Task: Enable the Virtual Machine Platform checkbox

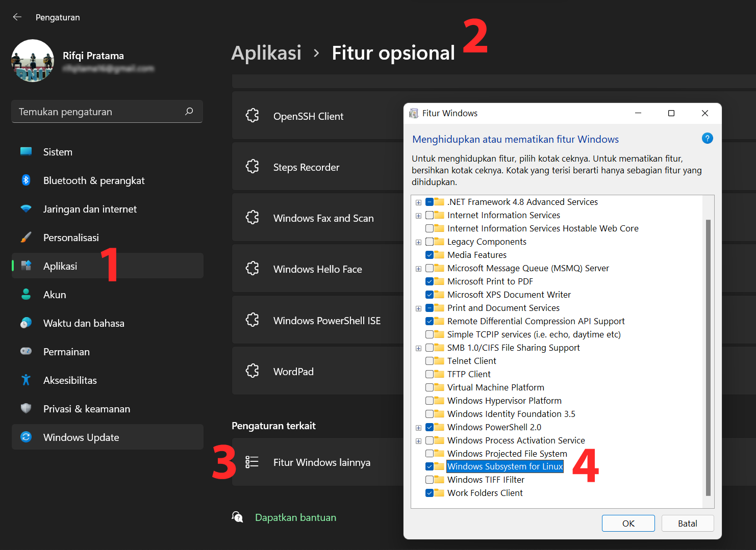Action: pos(430,387)
